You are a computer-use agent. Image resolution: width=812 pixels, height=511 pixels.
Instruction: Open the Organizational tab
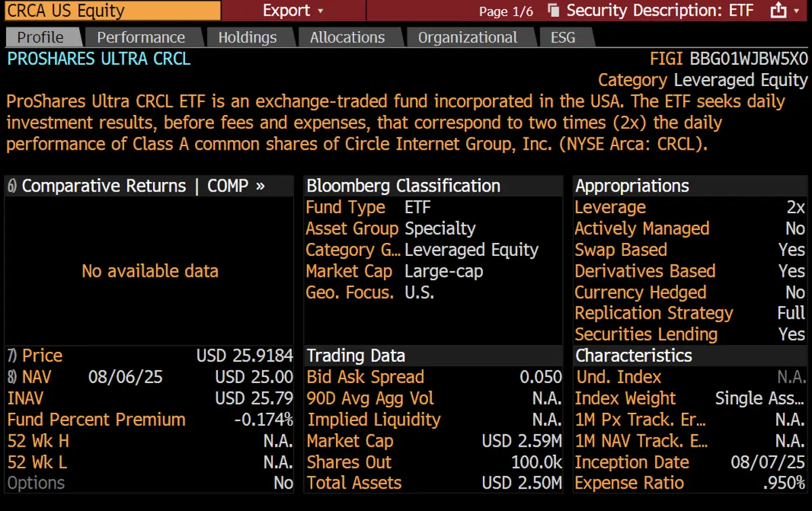tap(467, 37)
